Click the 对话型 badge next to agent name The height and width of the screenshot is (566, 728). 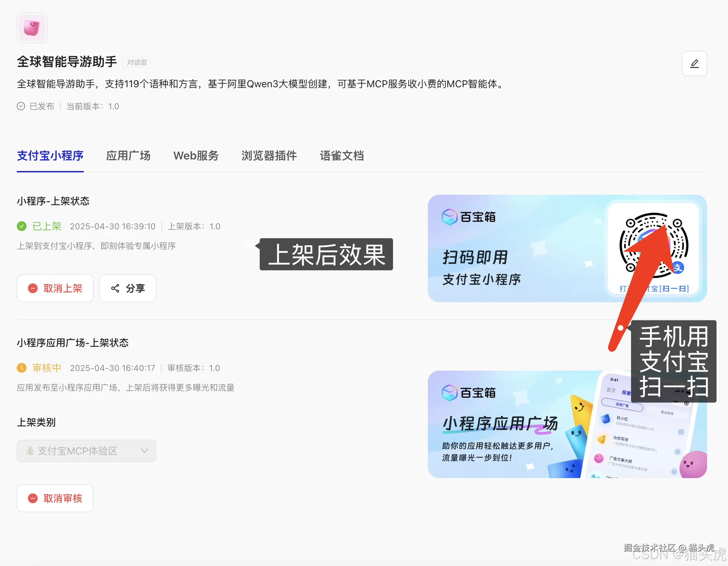coord(137,62)
